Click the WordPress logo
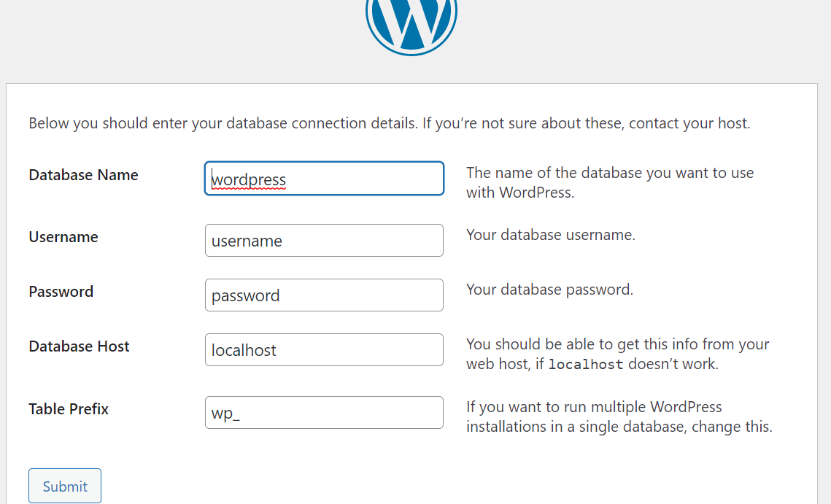The image size is (831, 504). 411,23
